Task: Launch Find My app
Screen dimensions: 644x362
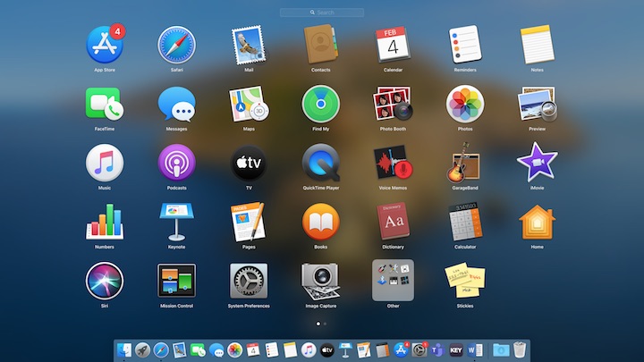Action: click(321, 104)
